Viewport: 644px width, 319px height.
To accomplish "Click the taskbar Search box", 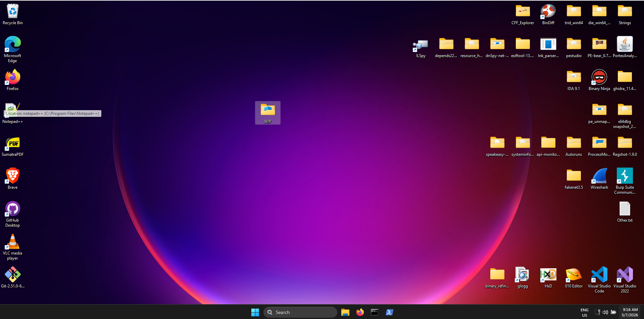I will pos(300,312).
